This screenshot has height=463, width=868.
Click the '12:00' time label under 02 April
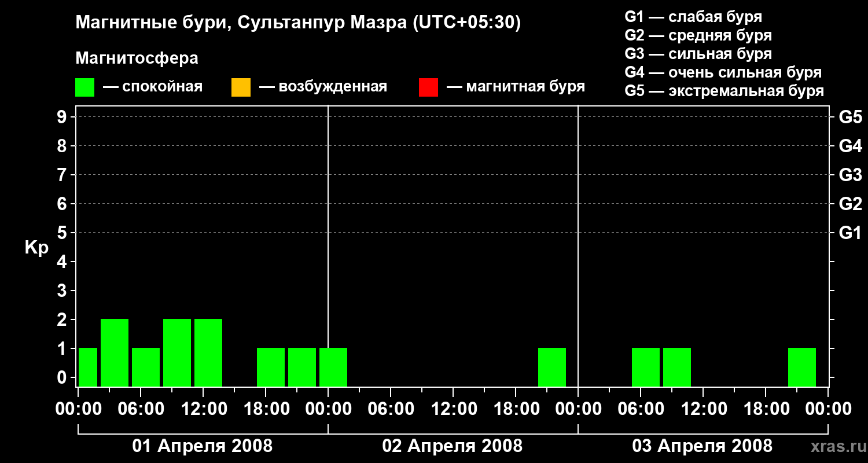click(453, 409)
